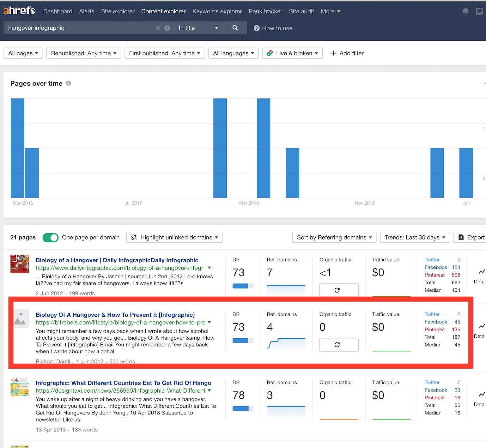The width and height of the screenshot is (486, 448).
Task: Go to Site explorer
Action: tap(118, 11)
